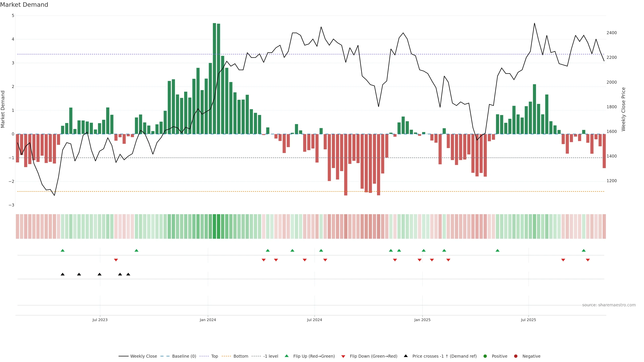Click the green Positive legend dot
The image size is (644, 362).
485,356
